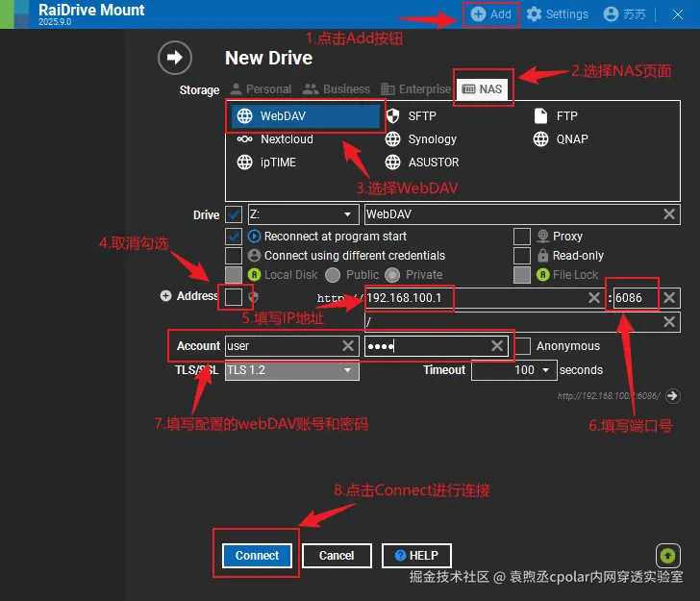Choose ipTIME storage type
Viewport: 700px width, 601px height.
(x=266, y=163)
